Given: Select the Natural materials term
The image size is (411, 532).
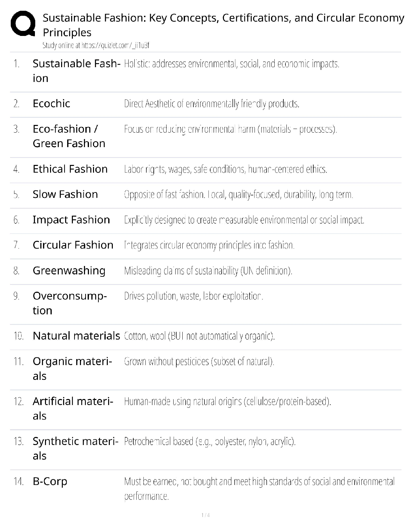Looking at the screenshot, I should pos(76,336).
